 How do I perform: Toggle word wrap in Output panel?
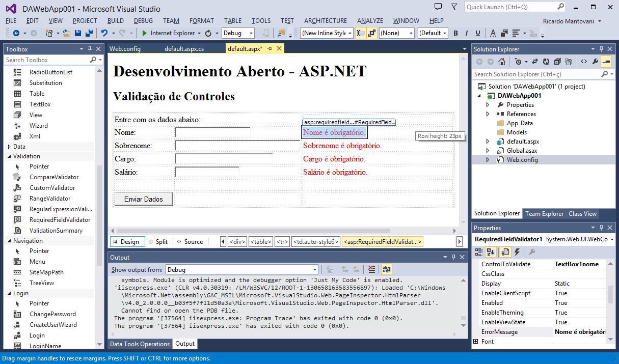(386, 270)
